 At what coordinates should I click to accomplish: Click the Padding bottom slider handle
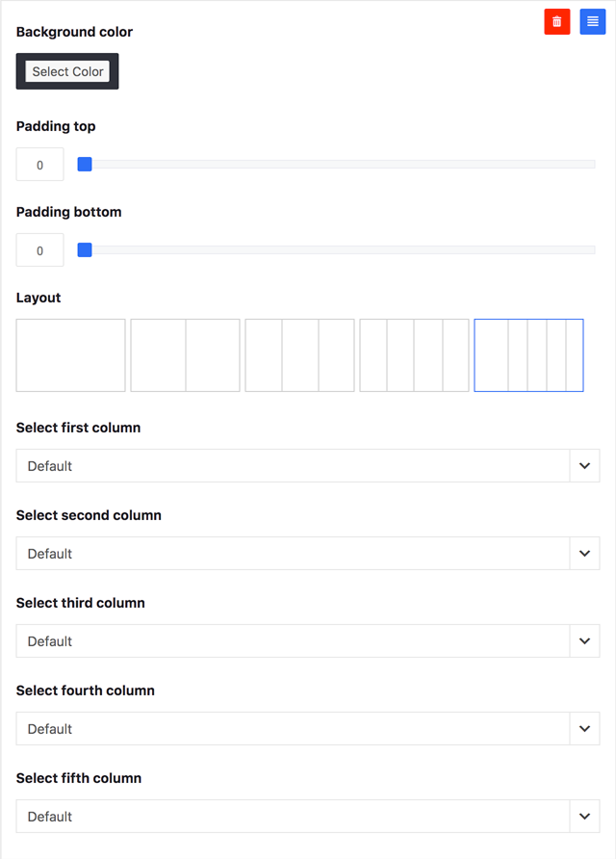pyautogui.click(x=85, y=249)
